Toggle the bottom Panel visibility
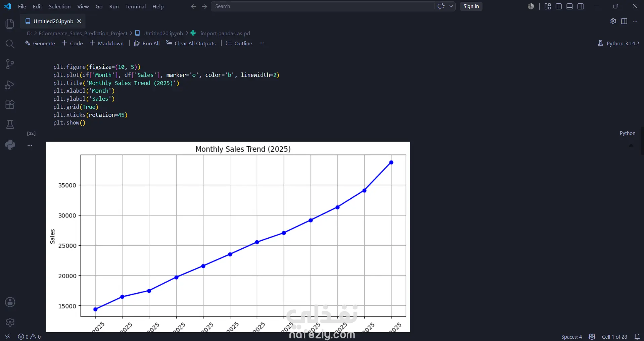Screen dimensions: 644x341 569,6
